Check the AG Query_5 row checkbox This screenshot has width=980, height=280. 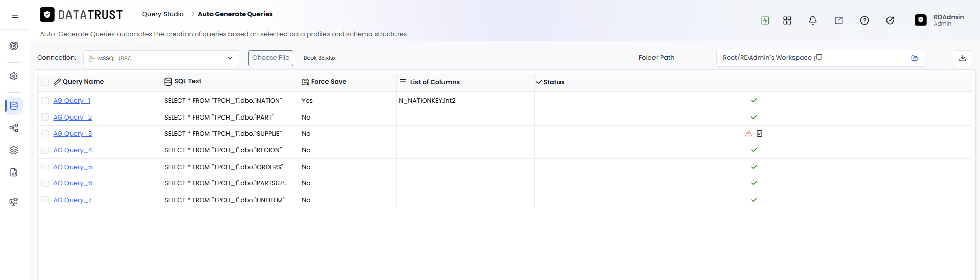(45, 167)
